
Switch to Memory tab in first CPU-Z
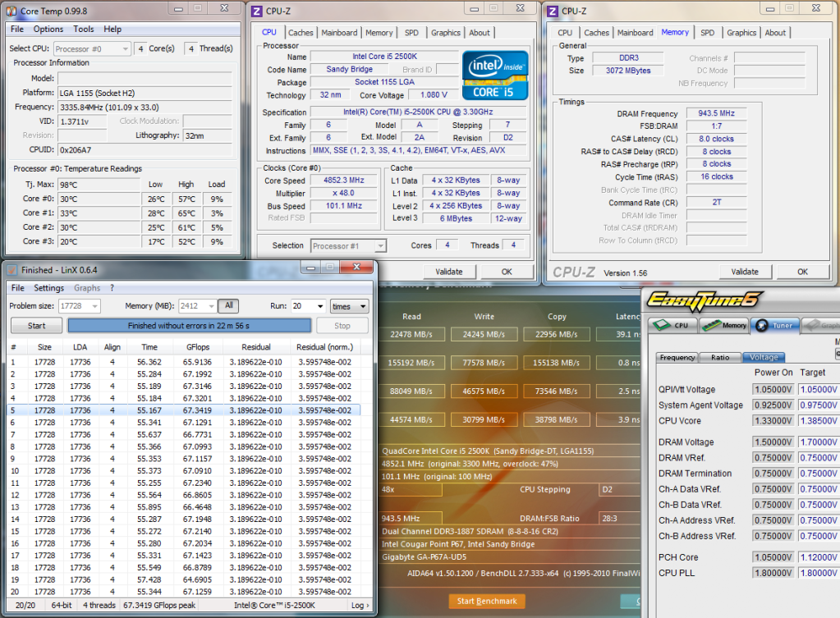[379, 33]
